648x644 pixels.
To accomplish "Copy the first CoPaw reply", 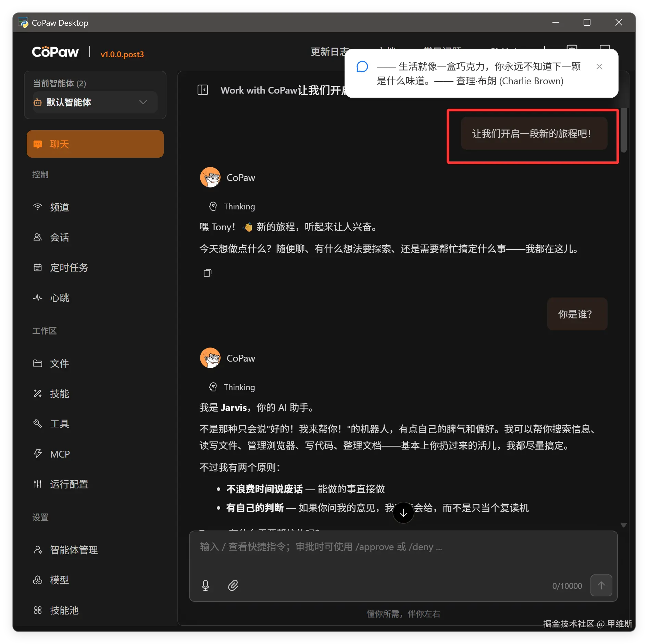I will click(208, 273).
